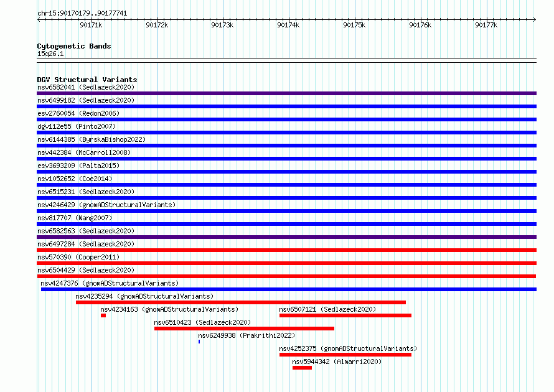
Task: Click the blue bar under nsv6144385
Action: tap(286, 146)
